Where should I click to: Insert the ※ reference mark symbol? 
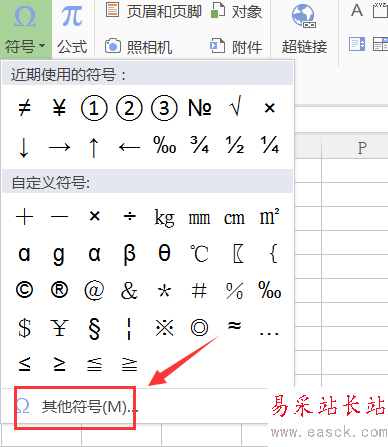pos(164,328)
